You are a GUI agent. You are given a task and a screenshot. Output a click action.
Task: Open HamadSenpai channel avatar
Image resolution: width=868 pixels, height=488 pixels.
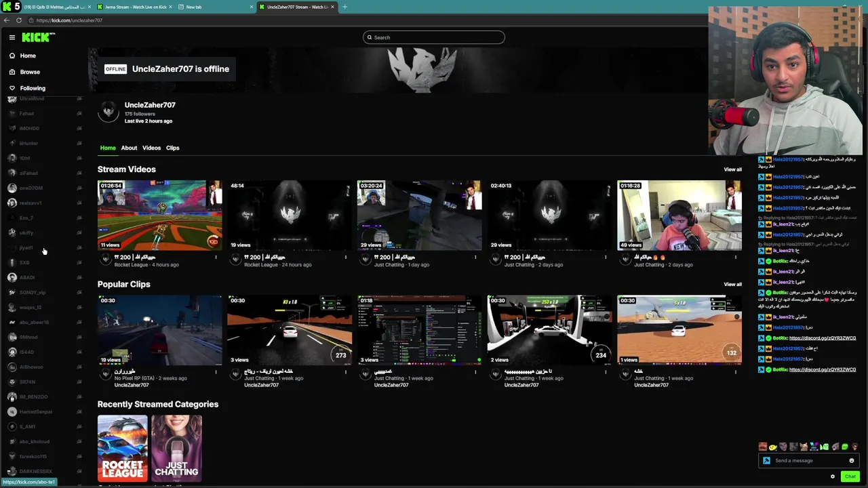click(x=12, y=411)
